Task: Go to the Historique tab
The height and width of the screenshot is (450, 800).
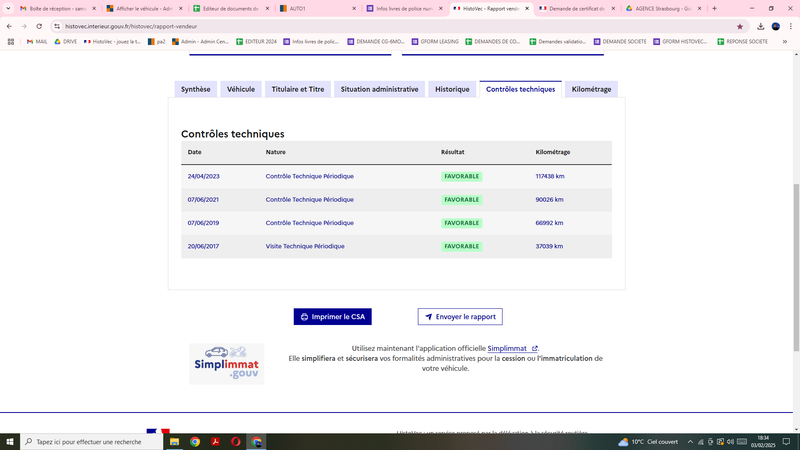Action: coord(452,89)
